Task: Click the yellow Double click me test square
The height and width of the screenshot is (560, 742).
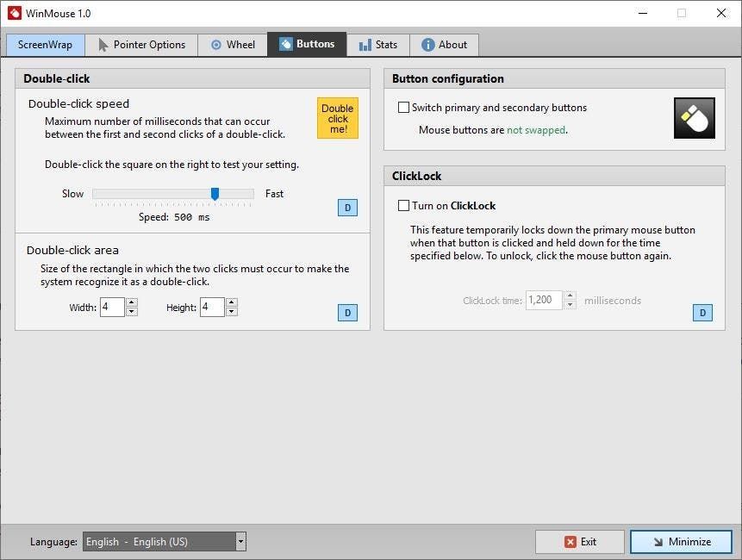Action: (x=338, y=118)
